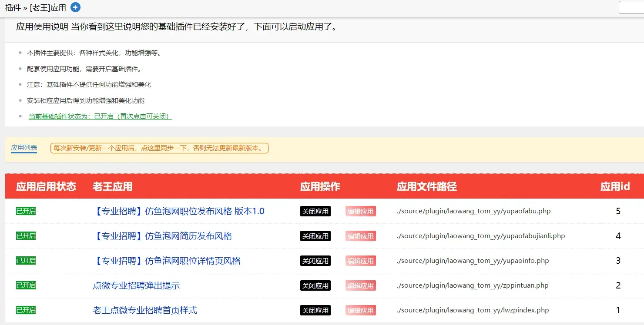Open 仿鱼泡网简历发布风格 app link

pos(162,236)
